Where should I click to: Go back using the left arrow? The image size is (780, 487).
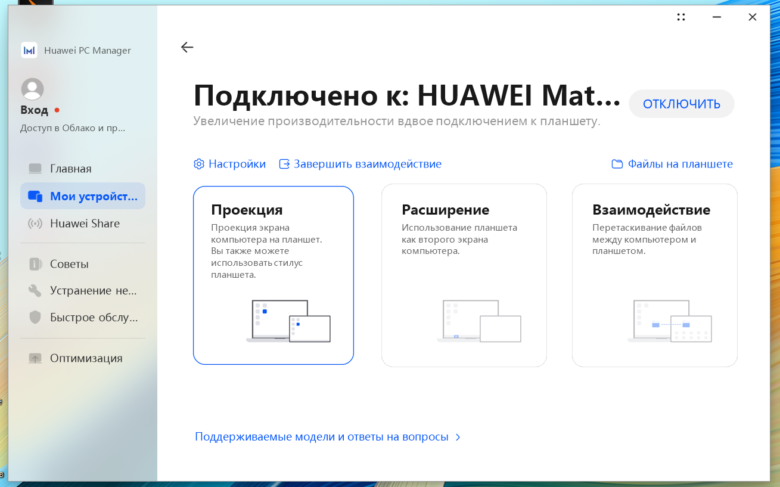[x=187, y=47]
